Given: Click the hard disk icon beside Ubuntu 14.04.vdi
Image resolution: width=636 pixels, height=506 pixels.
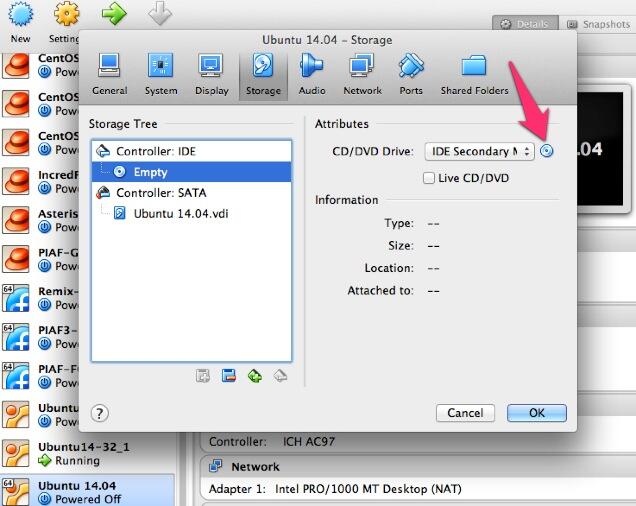Looking at the screenshot, I should coord(120,213).
